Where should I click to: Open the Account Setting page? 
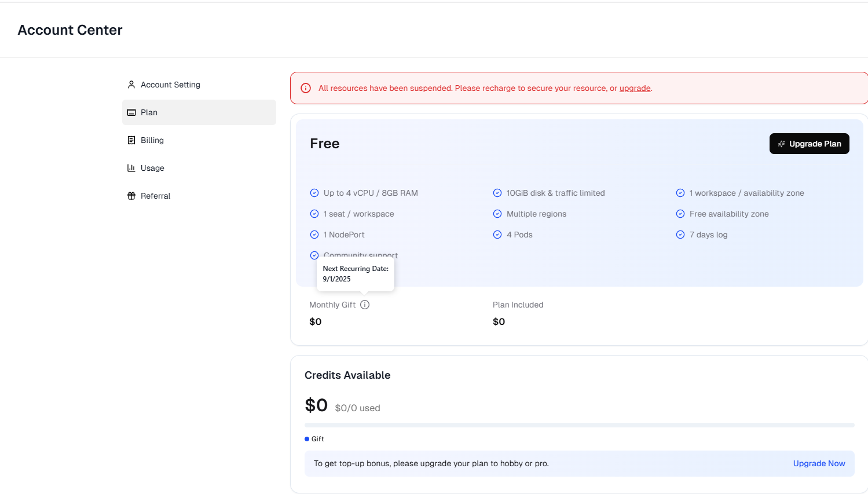click(199, 85)
